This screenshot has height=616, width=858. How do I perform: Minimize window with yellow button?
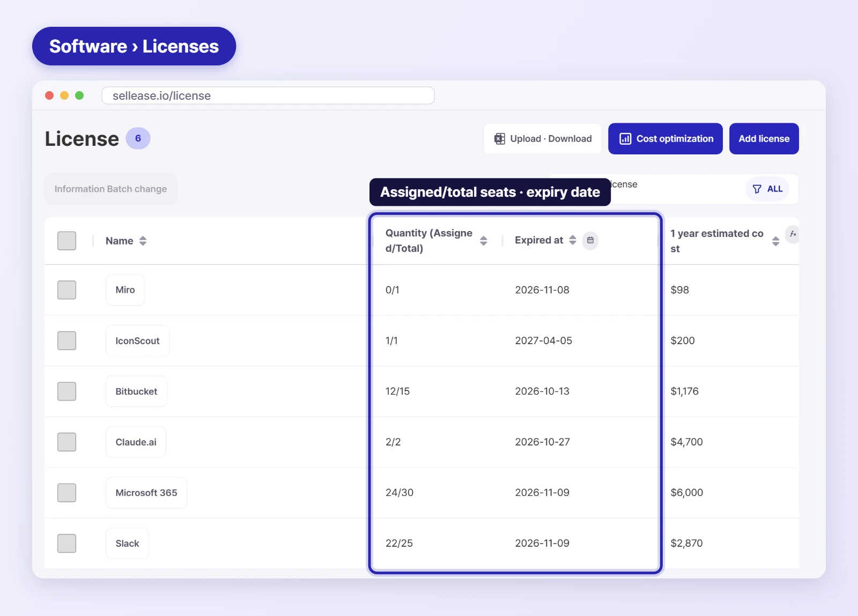click(x=64, y=95)
